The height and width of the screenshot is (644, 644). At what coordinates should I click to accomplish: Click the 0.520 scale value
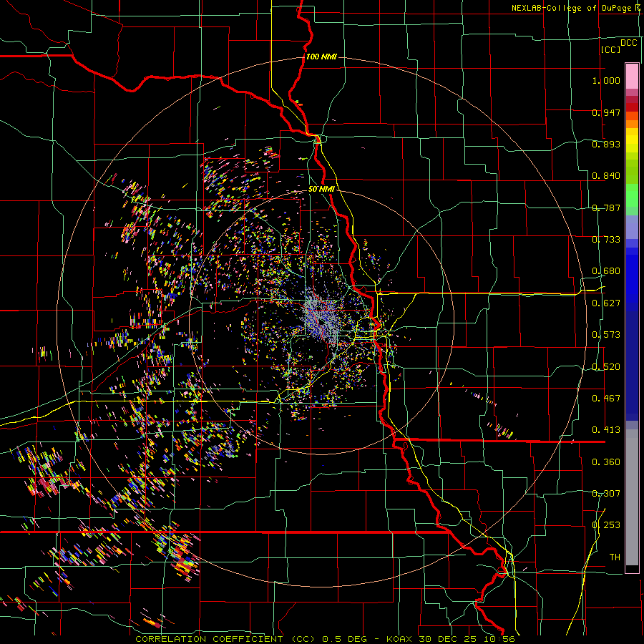[606, 367]
